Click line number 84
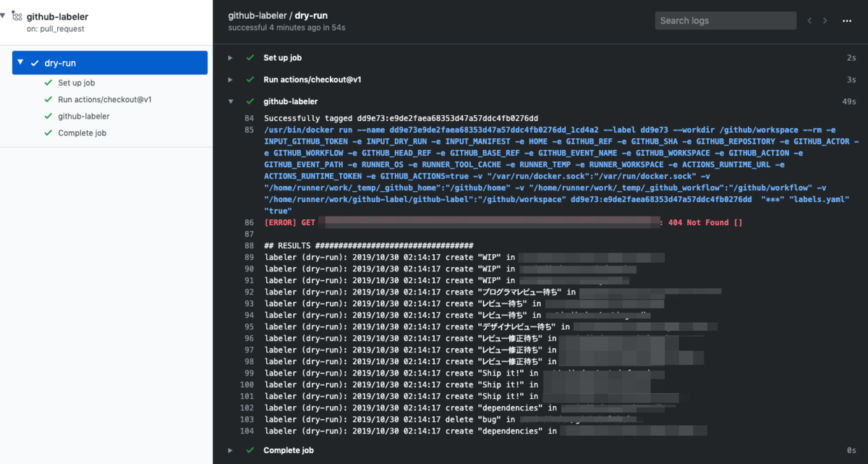 pos(249,118)
